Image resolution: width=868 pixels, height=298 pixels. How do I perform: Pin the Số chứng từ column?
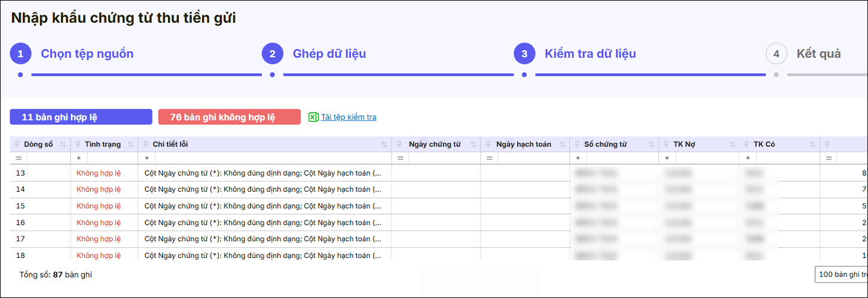click(577, 145)
